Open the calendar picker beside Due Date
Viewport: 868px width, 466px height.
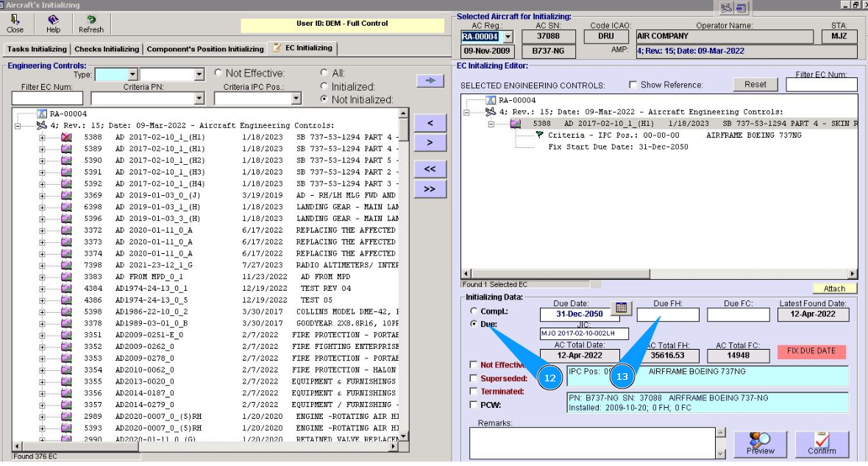pos(622,308)
